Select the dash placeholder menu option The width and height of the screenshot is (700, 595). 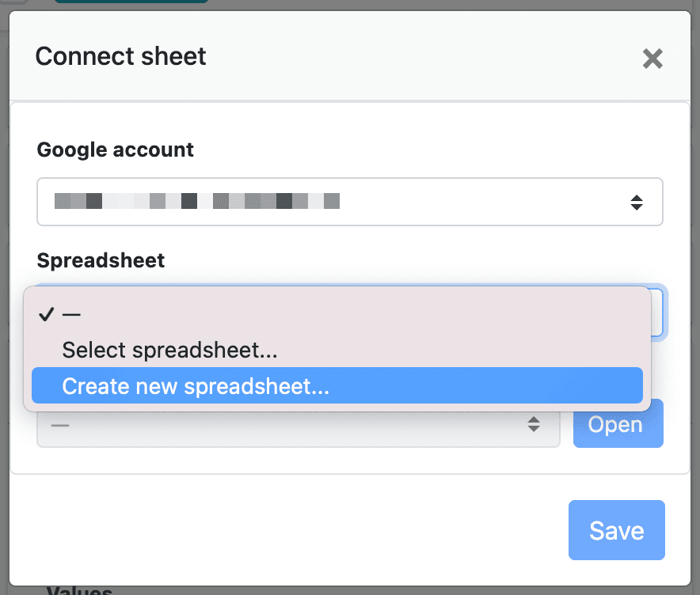[x=72, y=314]
